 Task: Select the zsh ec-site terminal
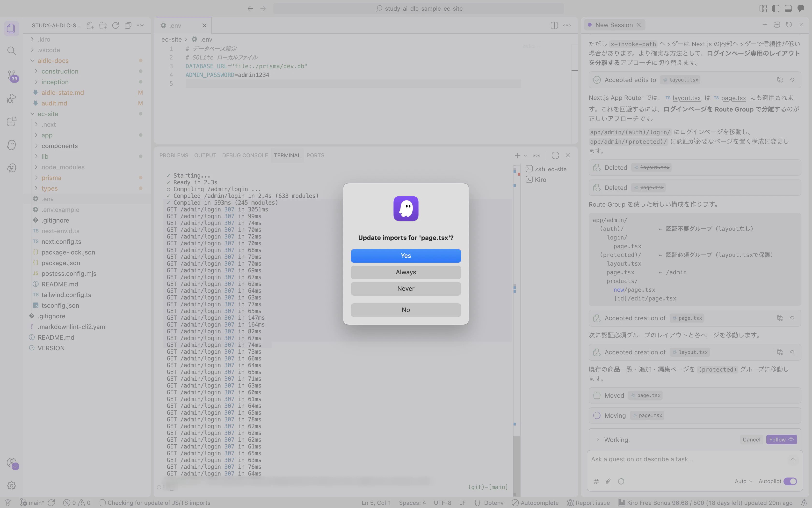(x=546, y=169)
